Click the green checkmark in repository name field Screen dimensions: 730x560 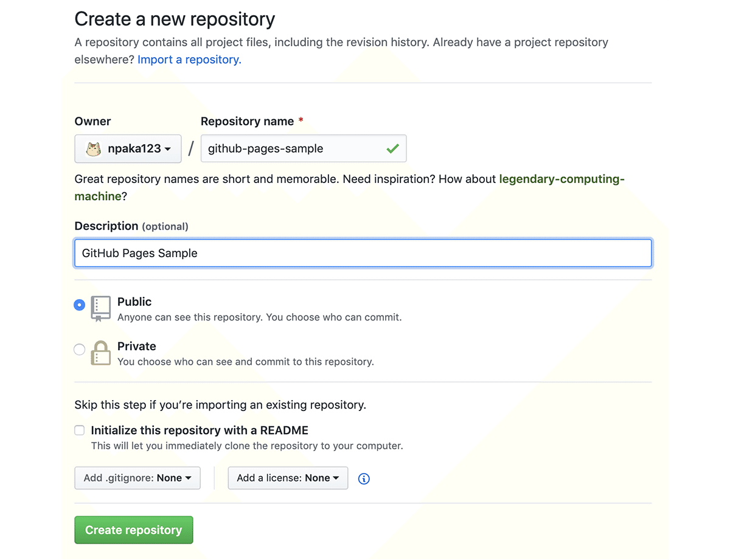[392, 148]
